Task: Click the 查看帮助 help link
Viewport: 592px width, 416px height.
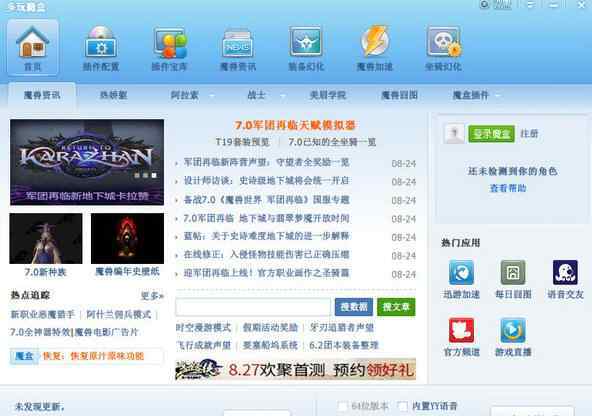Action: pos(508,188)
